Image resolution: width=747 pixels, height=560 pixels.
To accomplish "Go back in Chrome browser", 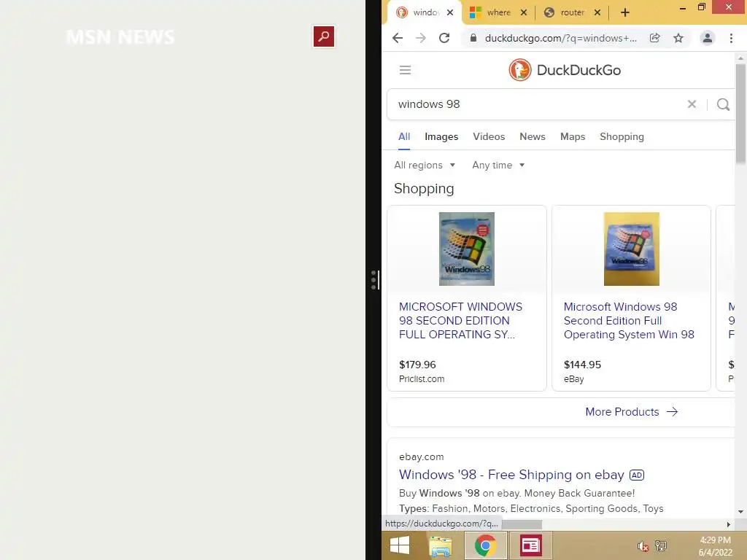I will click(x=398, y=38).
